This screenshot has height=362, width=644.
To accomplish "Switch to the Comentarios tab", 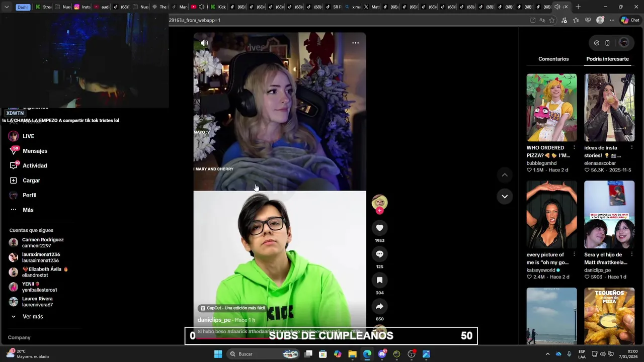I will (553, 59).
